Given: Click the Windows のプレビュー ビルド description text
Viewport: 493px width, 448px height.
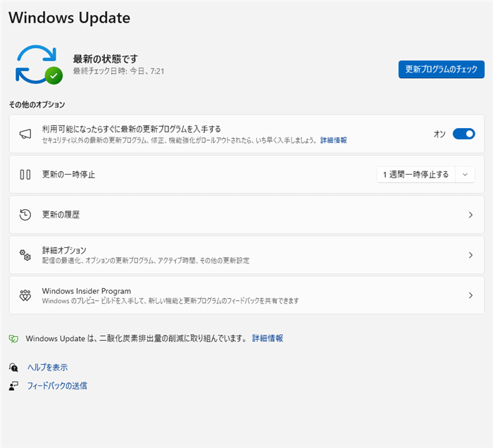Looking at the screenshot, I should coord(170,301).
